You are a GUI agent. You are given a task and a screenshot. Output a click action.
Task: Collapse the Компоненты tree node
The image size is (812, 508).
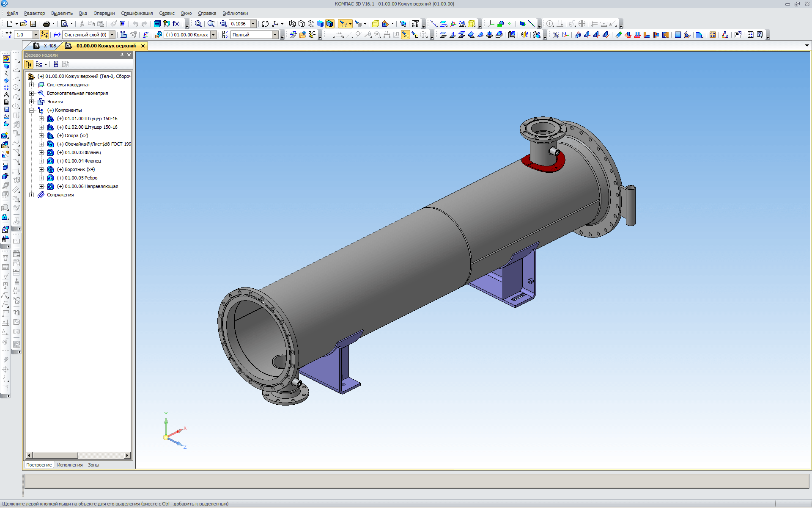31,110
